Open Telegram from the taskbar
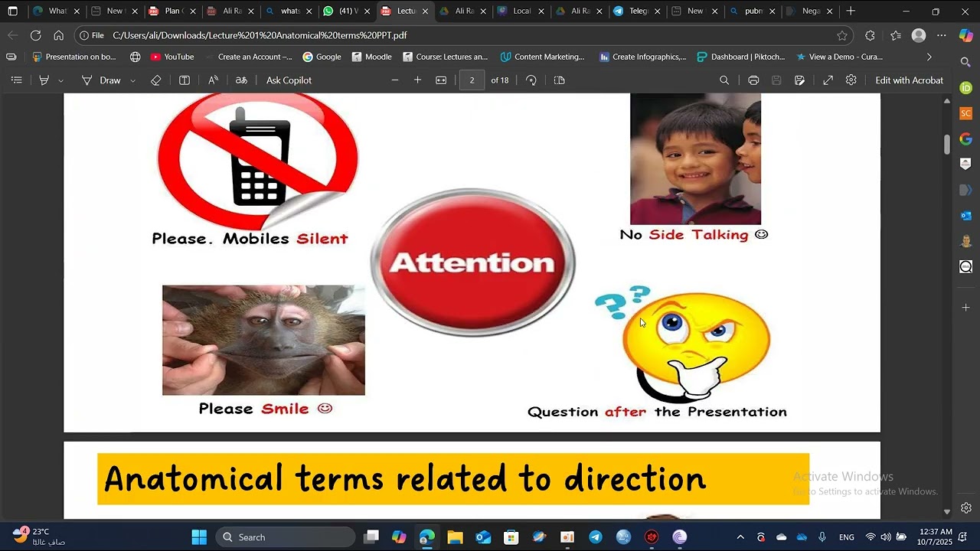Screen dimensions: 980x551 pos(596,537)
